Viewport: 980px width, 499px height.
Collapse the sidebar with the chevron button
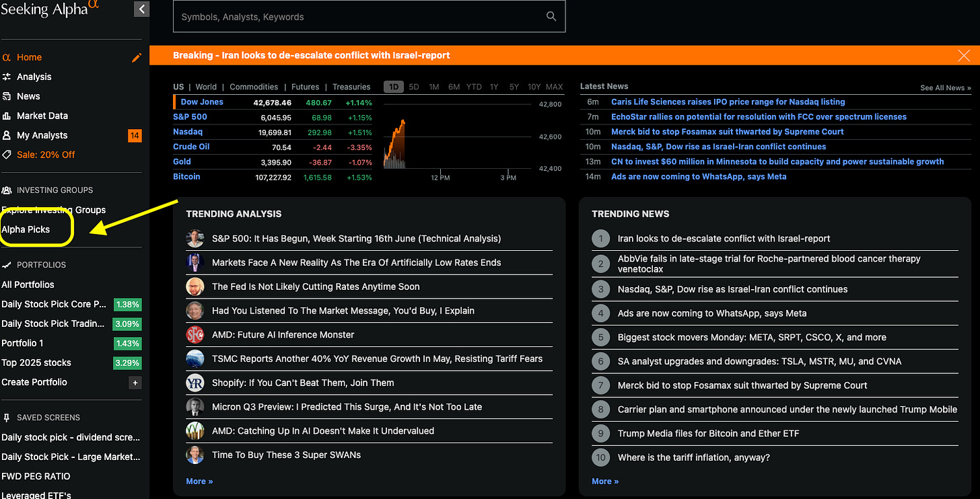pyautogui.click(x=141, y=9)
